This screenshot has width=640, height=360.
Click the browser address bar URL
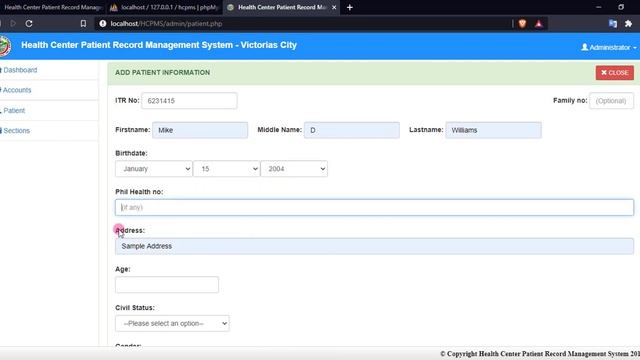[x=166, y=24]
